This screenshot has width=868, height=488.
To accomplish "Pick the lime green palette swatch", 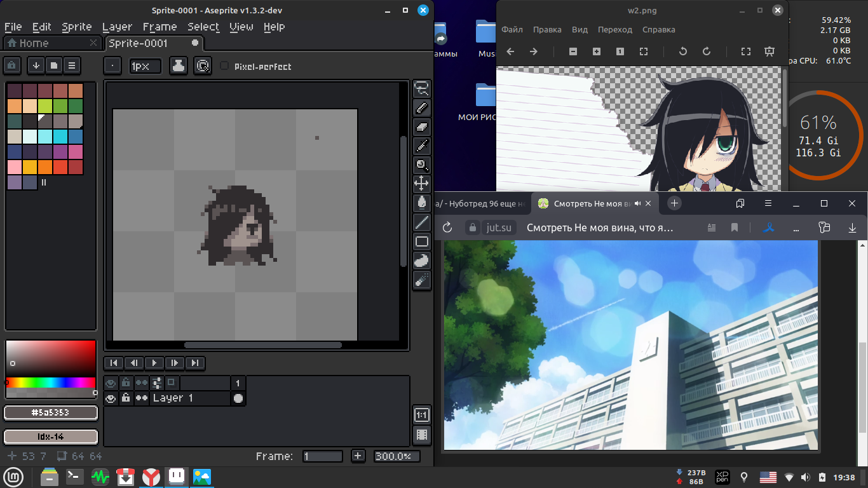I will [x=44, y=105].
